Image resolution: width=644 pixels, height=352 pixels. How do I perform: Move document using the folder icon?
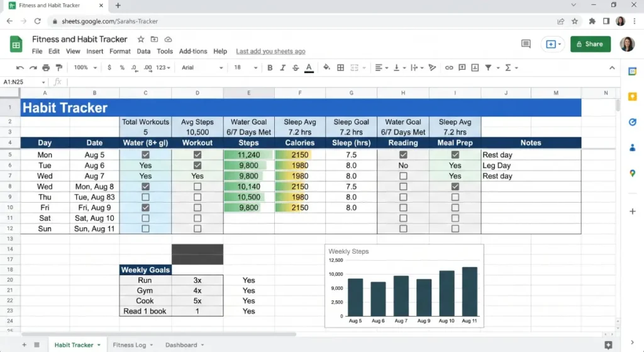[155, 40]
